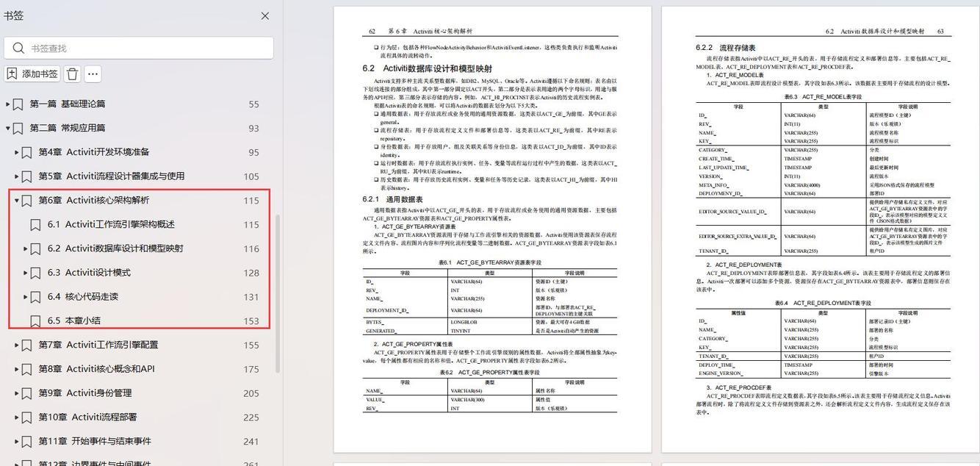Click the 书签 panel title

(13, 15)
